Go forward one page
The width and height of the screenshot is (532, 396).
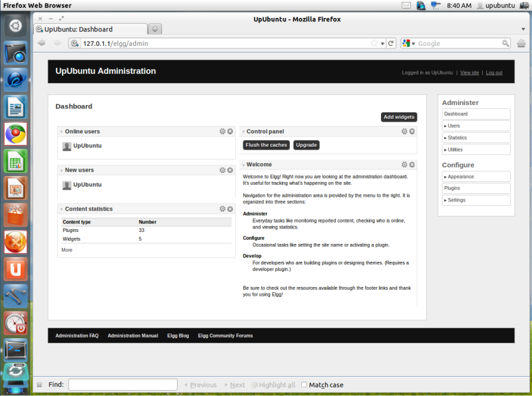click(57, 43)
